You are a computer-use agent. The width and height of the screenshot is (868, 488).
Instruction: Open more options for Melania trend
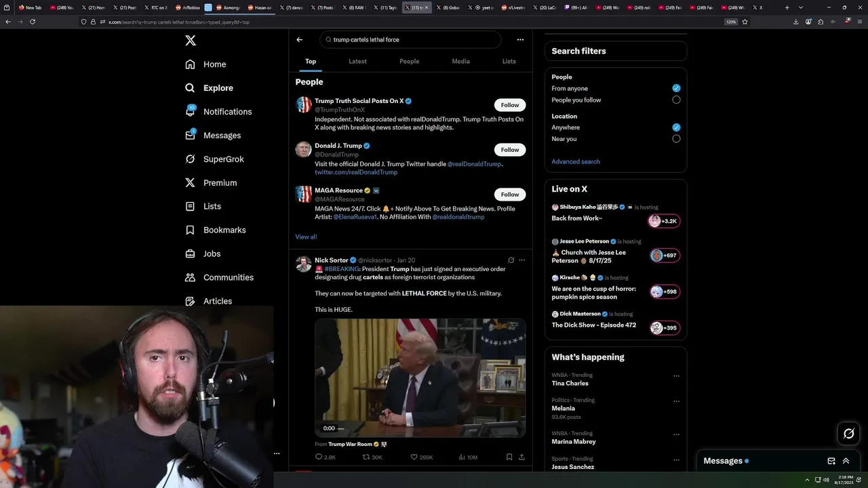pos(676,401)
